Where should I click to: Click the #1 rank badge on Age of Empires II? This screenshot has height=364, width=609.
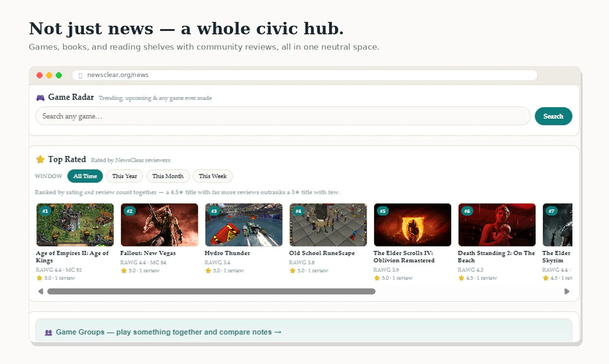(45, 211)
